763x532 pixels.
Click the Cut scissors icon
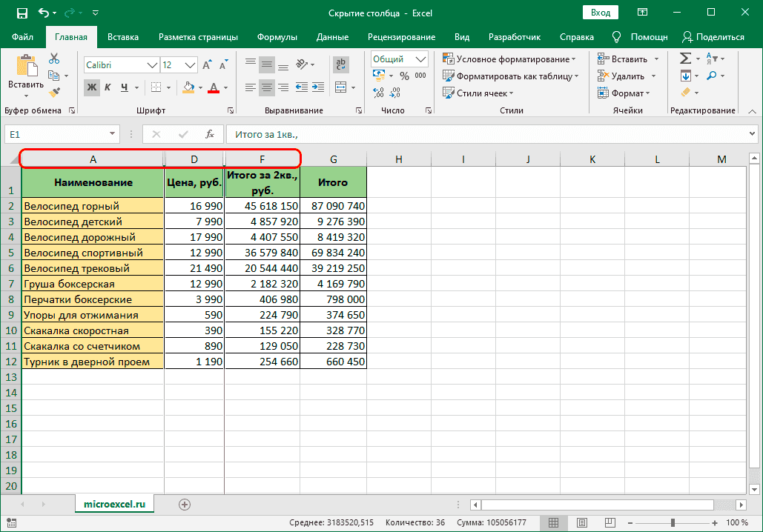[54, 59]
